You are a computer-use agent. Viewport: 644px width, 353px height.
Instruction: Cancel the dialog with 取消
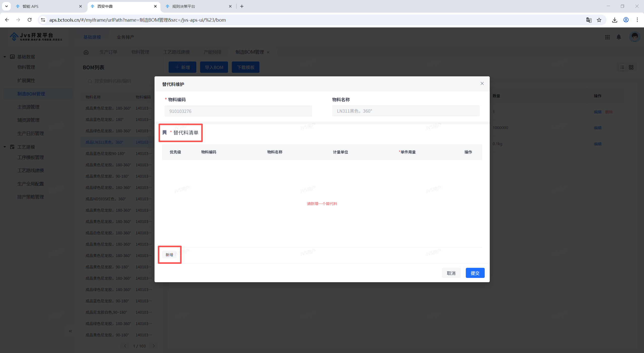[451, 273]
